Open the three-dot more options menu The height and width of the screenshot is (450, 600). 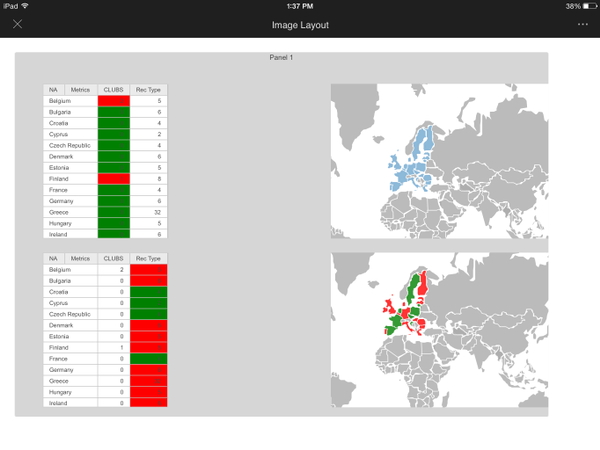[583, 25]
